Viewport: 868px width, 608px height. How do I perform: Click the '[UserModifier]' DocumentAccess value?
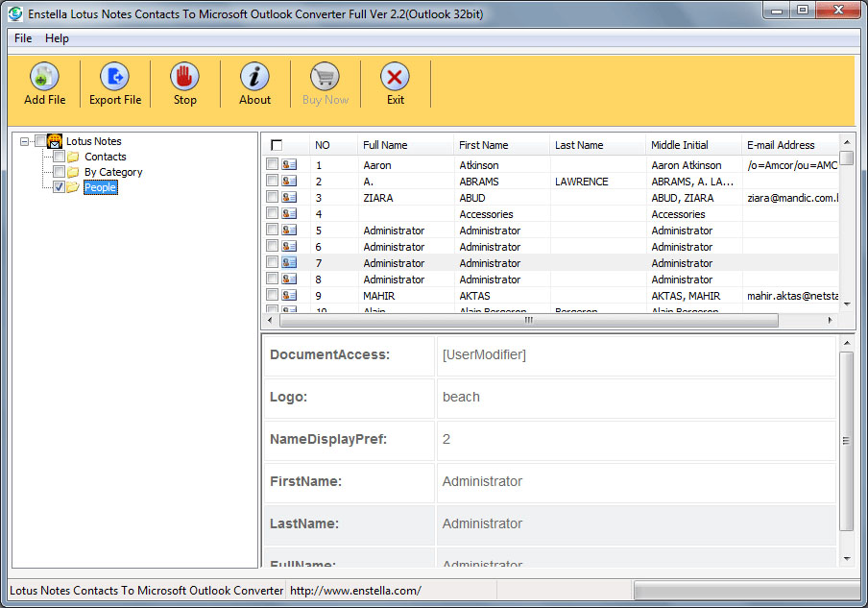(x=636, y=355)
